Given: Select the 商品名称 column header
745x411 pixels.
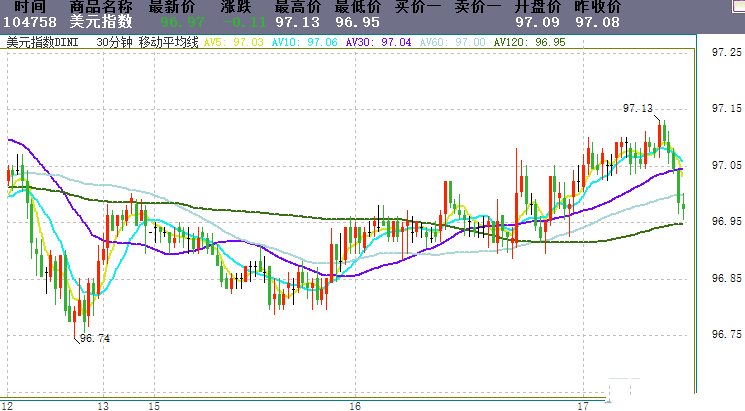Looking at the screenshot, I should pos(100,7).
